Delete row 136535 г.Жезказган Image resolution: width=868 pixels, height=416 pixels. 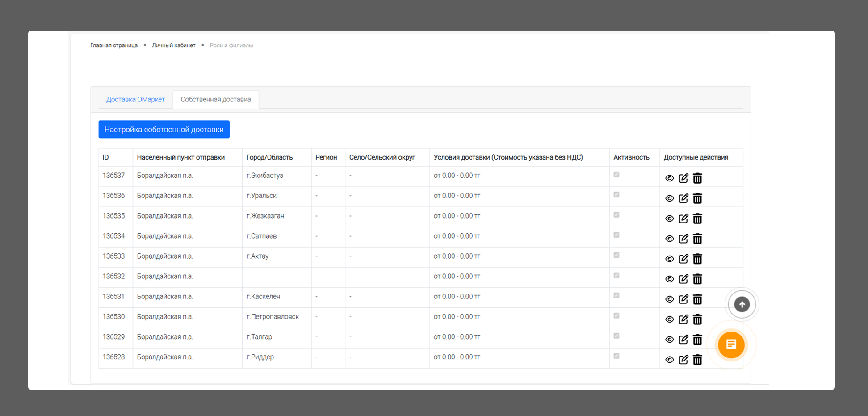click(697, 219)
